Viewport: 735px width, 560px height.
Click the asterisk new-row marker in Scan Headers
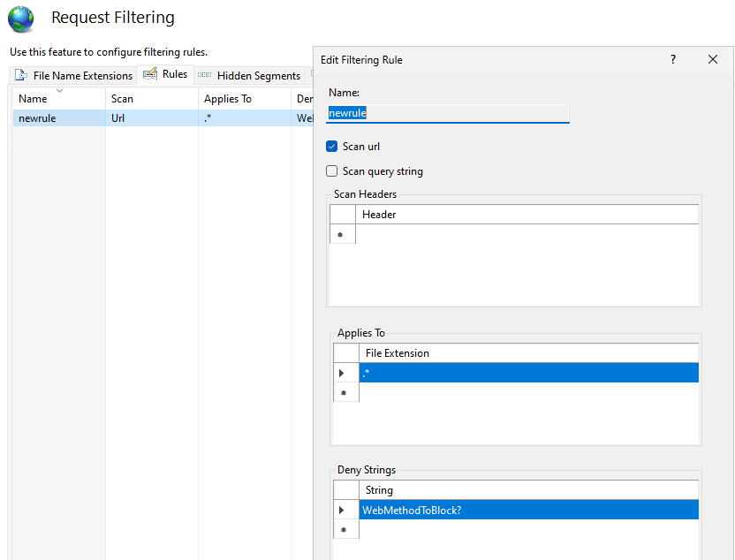[x=343, y=233]
